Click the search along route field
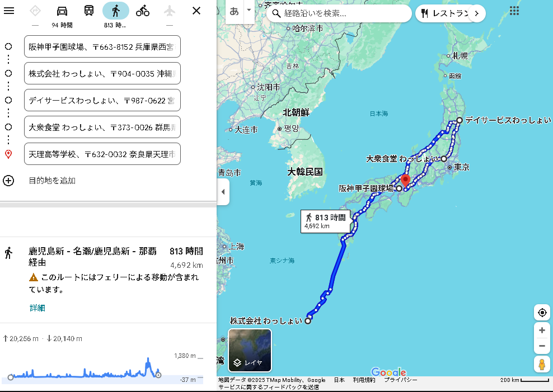553x392 pixels. pos(339,13)
